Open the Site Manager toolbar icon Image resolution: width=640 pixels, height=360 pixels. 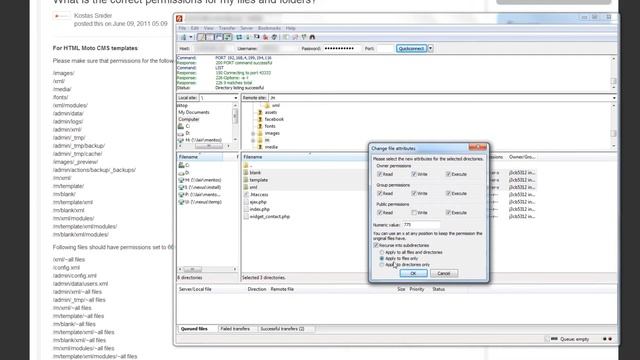(184, 37)
